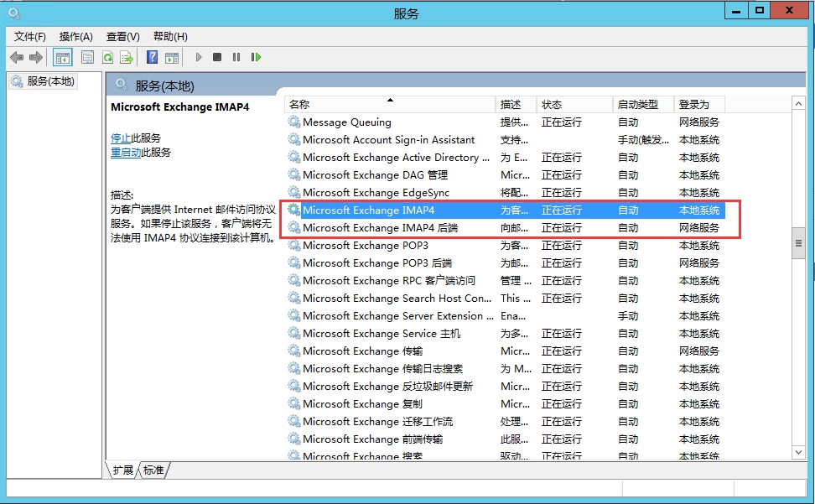
Task: Toggle the show/hide action pane icon
Action: click(172, 57)
